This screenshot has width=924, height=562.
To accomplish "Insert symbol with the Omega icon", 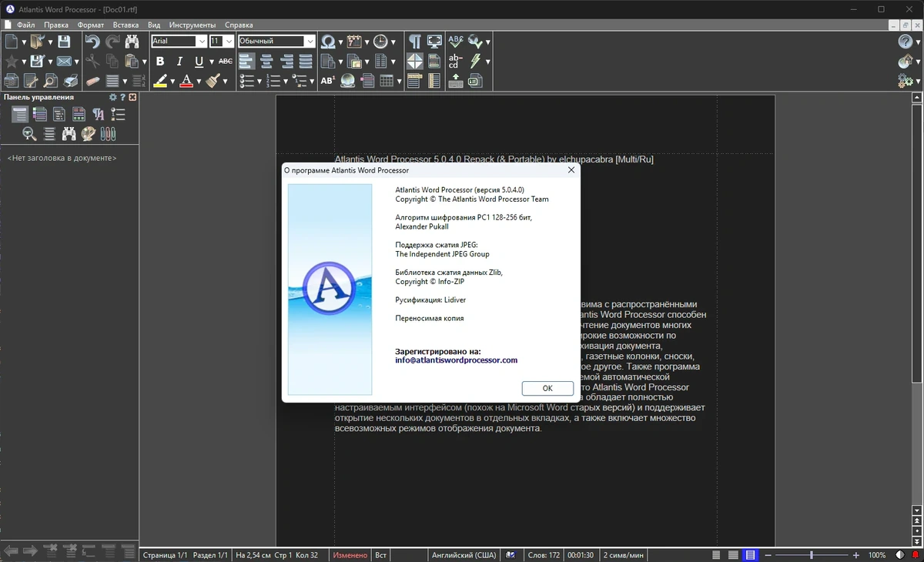I will pyautogui.click(x=328, y=42).
